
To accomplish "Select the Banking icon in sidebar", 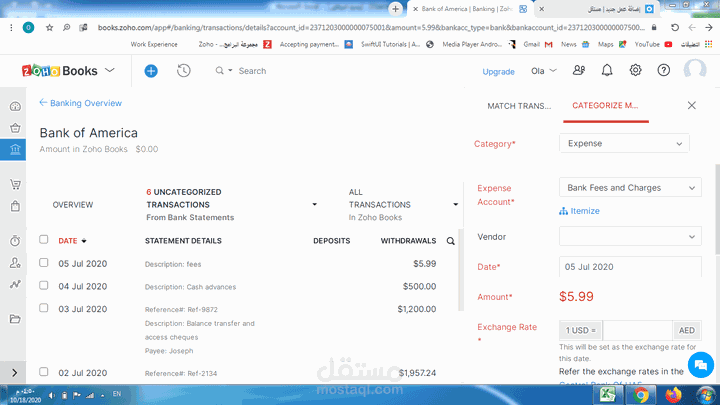I will click(15, 150).
